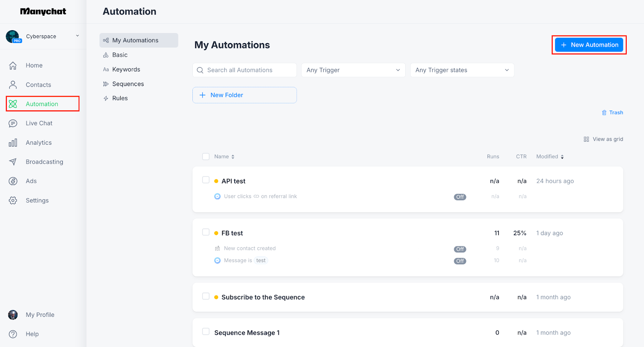Viewport: 644px width, 347px height.
Task: Expand the Cyberspace account switcher
Action: point(77,36)
